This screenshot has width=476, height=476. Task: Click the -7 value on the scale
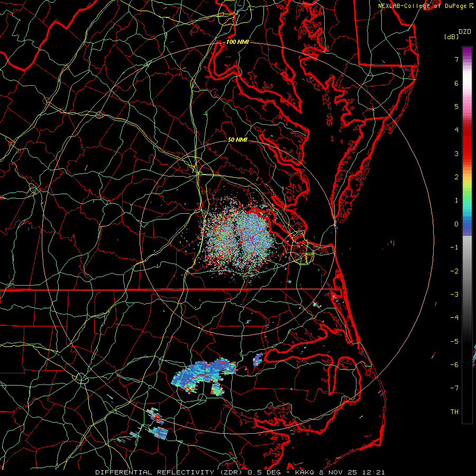[454, 388]
